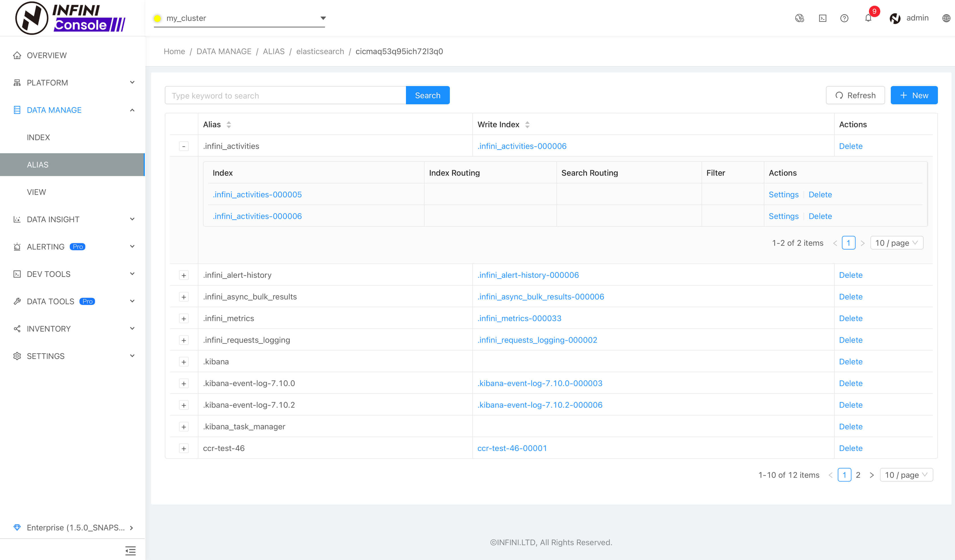Collapse the sidebar using the fold icon

130,551
